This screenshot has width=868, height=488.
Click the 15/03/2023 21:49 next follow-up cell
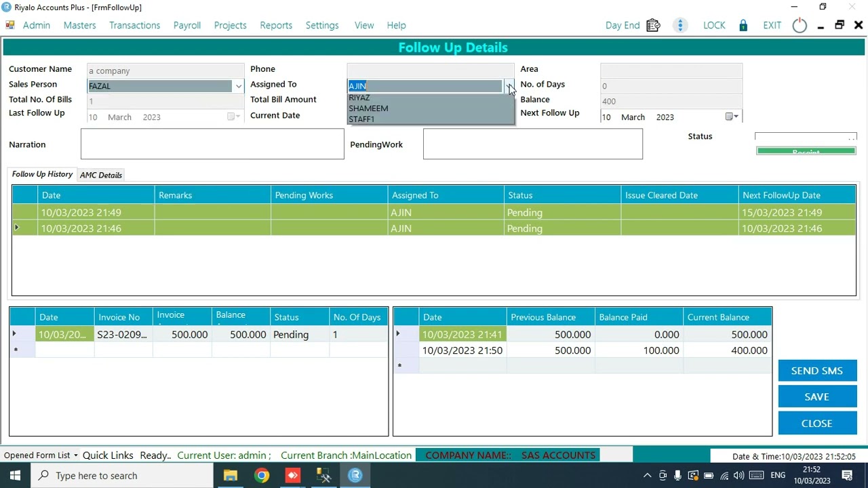(797, 212)
